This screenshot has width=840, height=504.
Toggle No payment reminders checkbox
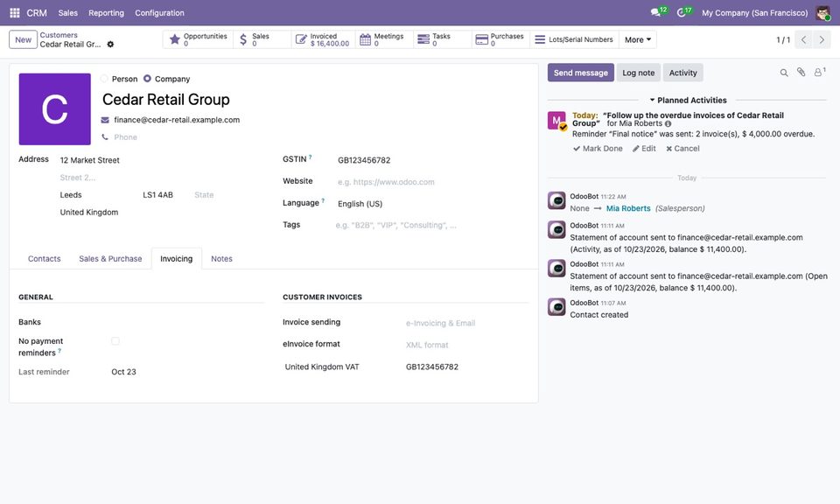point(115,341)
